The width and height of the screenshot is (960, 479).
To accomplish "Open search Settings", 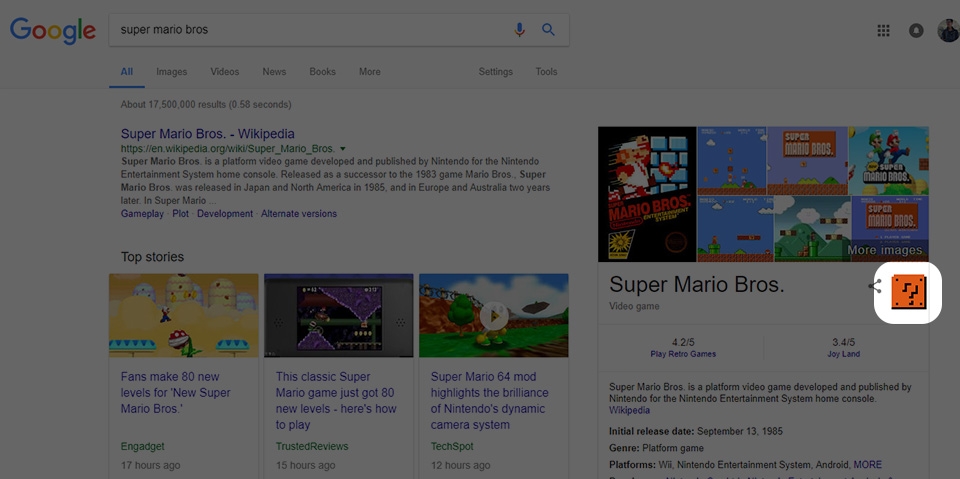I will tap(495, 72).
